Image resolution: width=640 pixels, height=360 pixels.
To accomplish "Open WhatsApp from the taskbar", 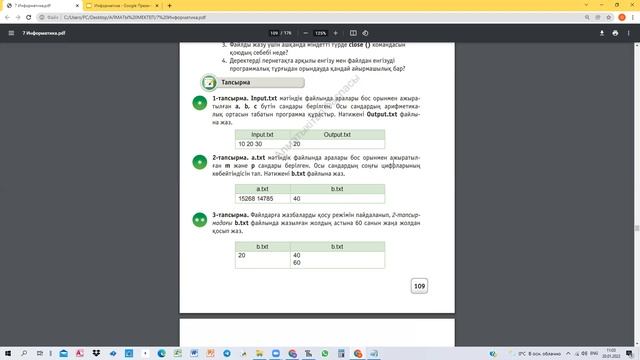I will point(325,353).
